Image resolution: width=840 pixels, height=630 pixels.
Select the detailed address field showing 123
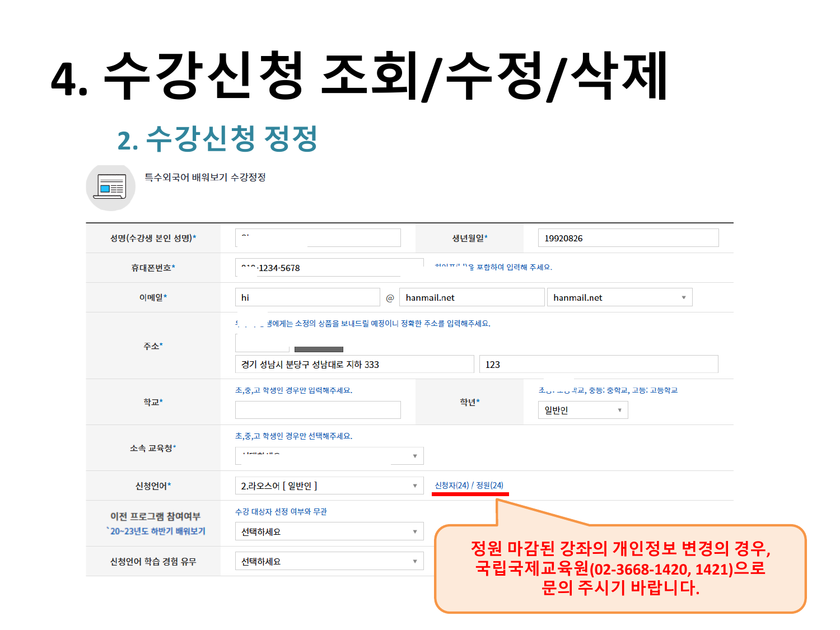[598, 365]
